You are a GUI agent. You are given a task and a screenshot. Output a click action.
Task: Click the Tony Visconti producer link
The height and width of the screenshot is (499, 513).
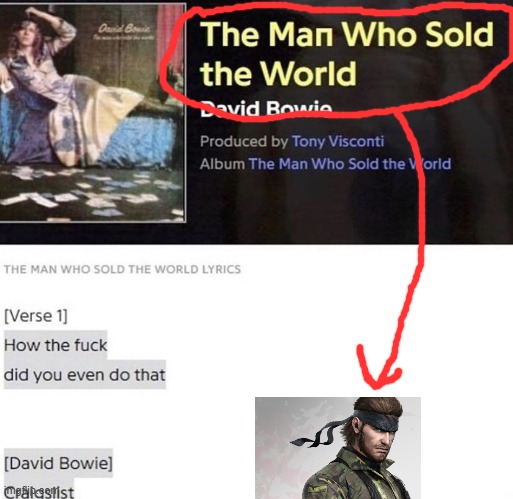click(x=338, y=141)
